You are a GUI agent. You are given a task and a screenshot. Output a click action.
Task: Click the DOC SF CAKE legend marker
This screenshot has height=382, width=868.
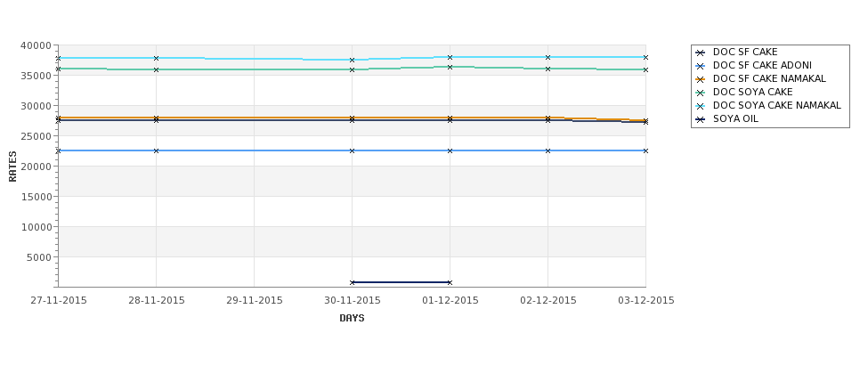click(x=701, y=53)
